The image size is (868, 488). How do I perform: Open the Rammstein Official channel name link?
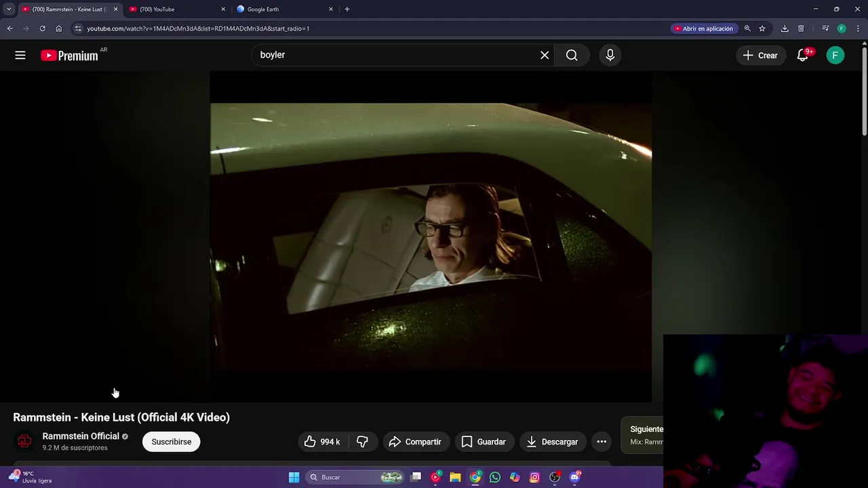(x=81, y=436)
